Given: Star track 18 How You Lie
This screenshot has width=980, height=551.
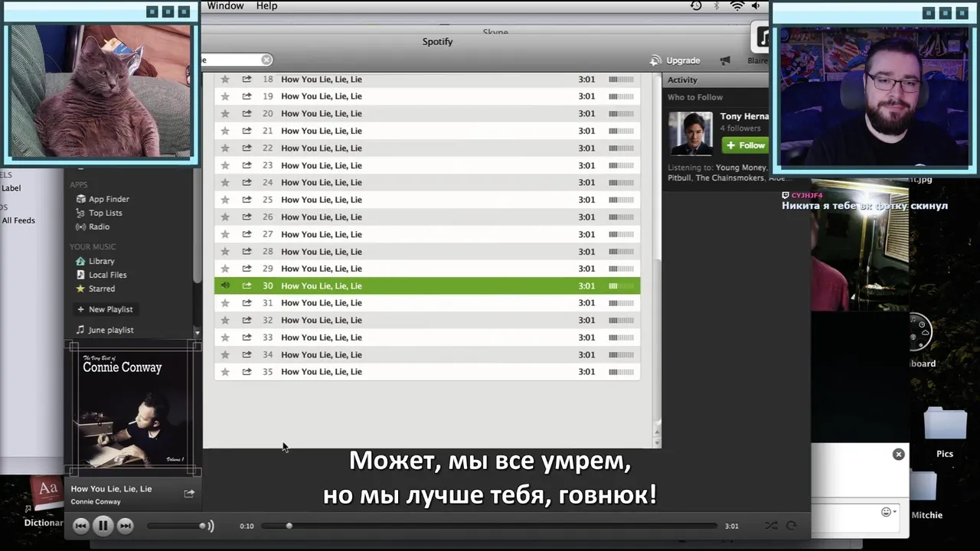Looking at the screenshot, I should coord(225,79).
